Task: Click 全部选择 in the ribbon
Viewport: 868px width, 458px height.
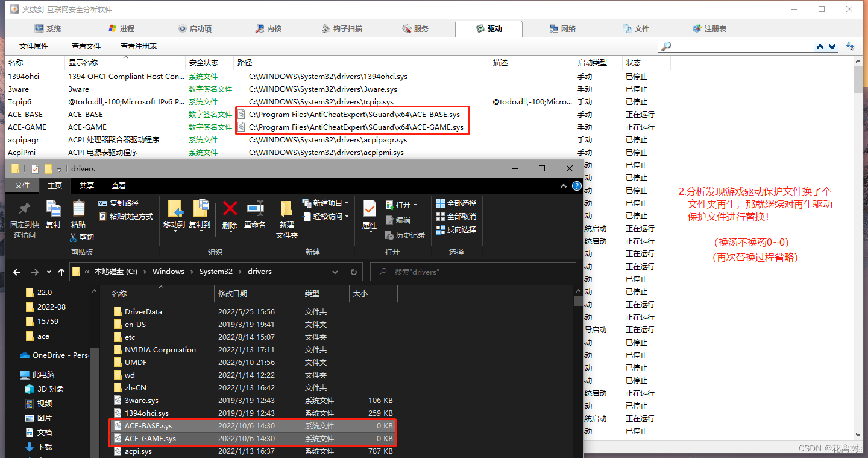Action: coord(456,203)
